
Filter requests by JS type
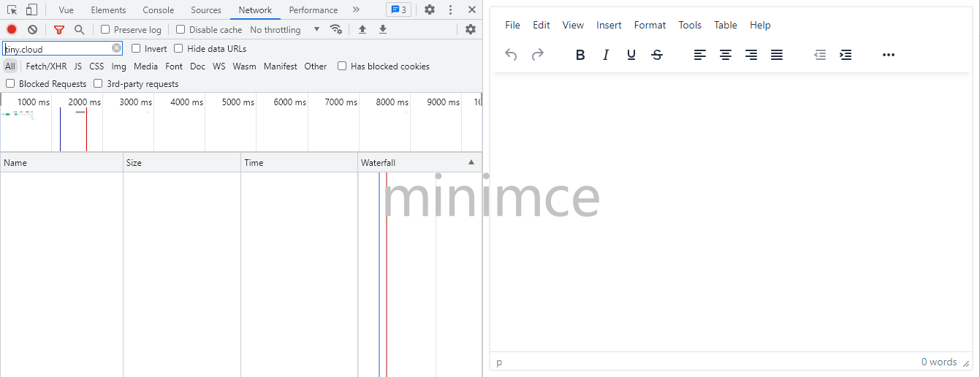click(x=77, y=66)
